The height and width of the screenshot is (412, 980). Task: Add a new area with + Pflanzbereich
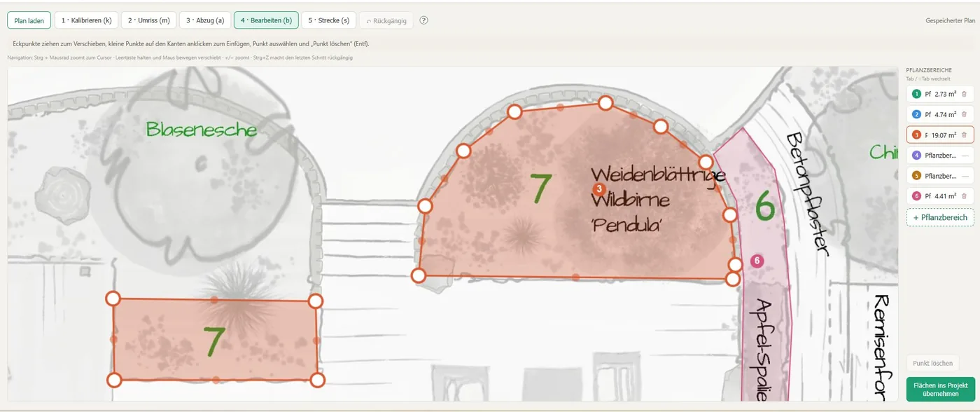(x=940, y=217)
